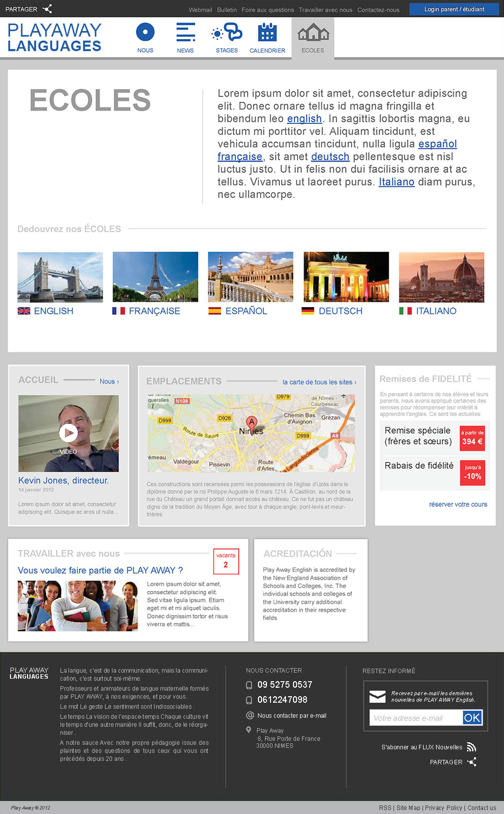Open Travailler avec nous in top bar
This screenshot has width=504, height=814.
pos(325,10)
